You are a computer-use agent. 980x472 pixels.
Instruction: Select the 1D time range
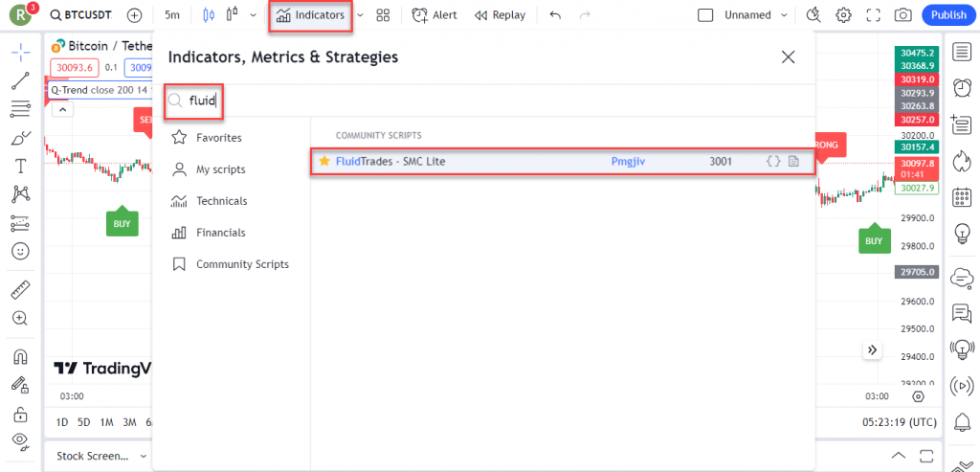pyautogui.click(x=62, y=422)
